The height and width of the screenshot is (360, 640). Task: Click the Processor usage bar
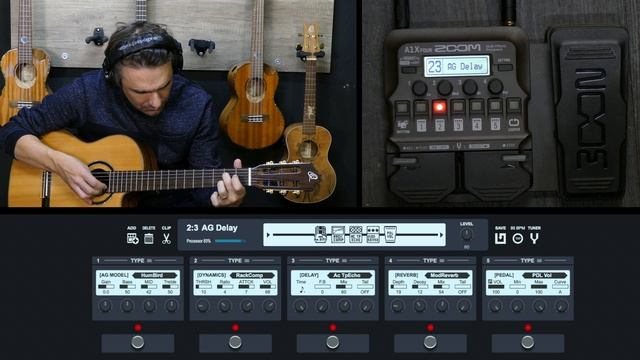pos(230,241)
